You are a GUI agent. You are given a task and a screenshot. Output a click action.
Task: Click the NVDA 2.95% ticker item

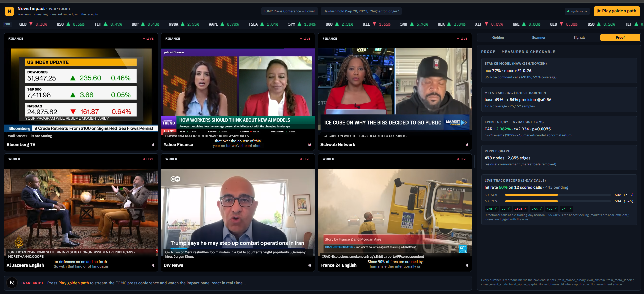184,24
